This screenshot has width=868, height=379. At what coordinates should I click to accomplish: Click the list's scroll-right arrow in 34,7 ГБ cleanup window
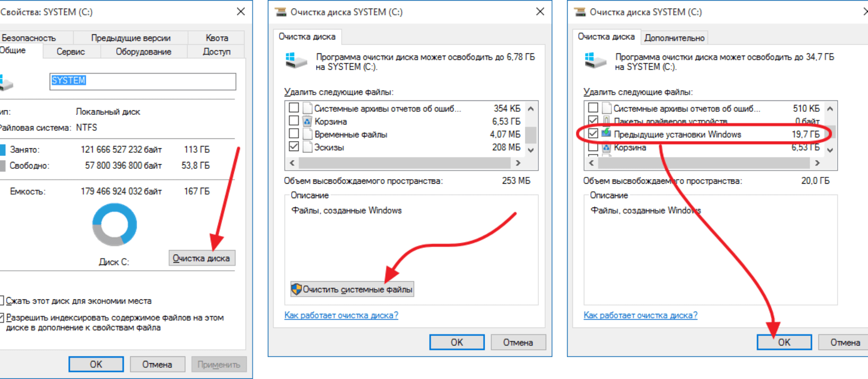pos(817,163)
